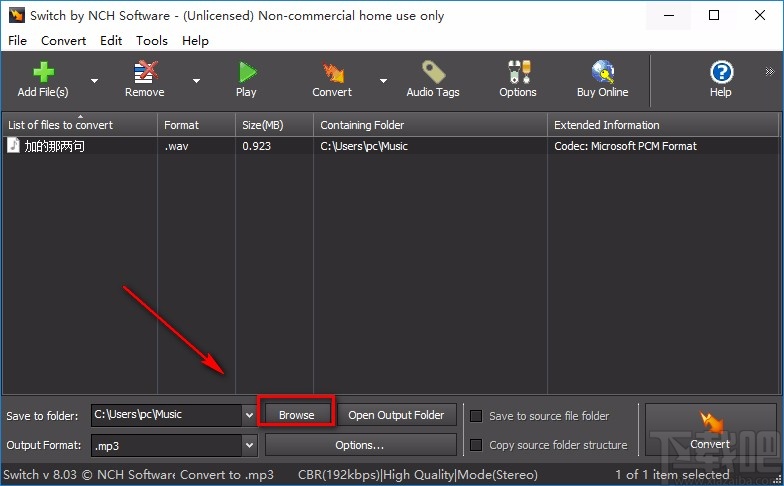Click the Options... encoder button
The image size is (784, 486).
(x=360, y=445)
